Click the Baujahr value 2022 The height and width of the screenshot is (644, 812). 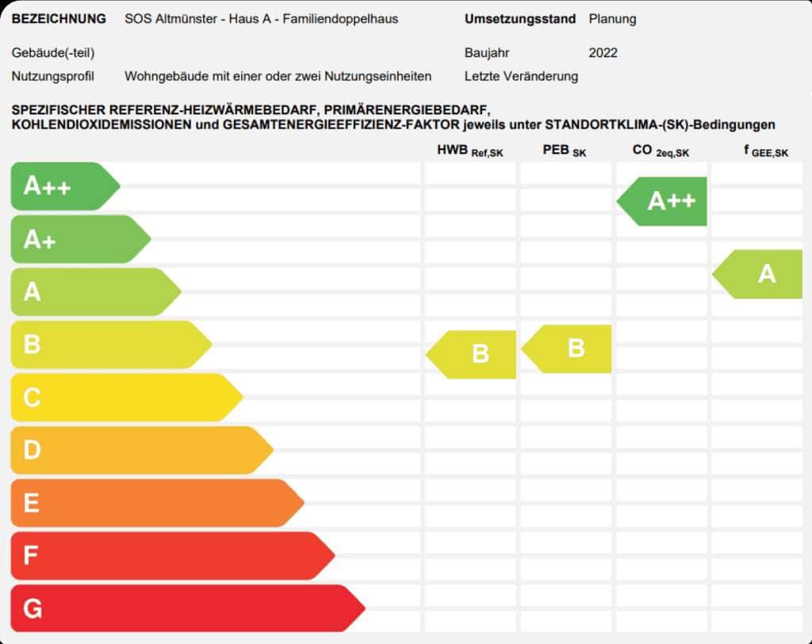[x=603, y=53]
